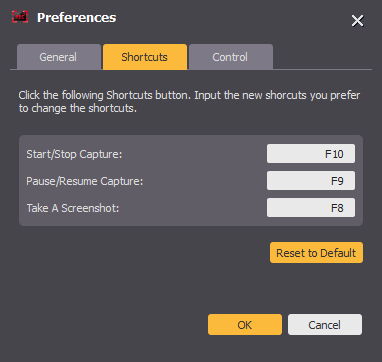The height and width of the screenshot is (362, 382).
Task: Click Reset to Default button
Action: 316,253
